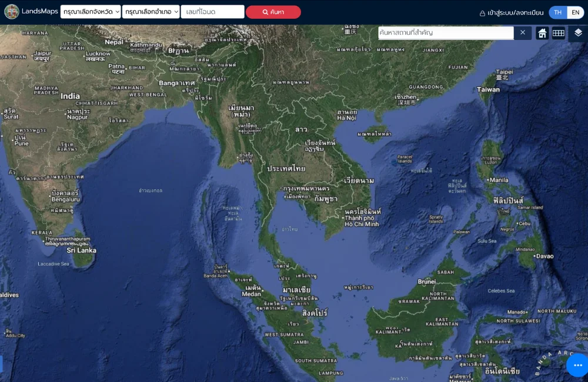The height and width of the screenshot is (382, 588).
Task: Click the LandsMaps logo emblem
Action: click(11, 12)
